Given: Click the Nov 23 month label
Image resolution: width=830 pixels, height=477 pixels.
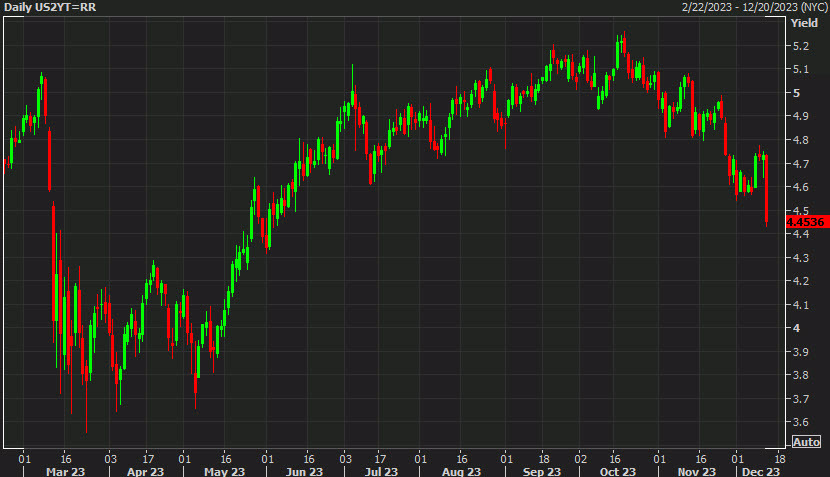Looking at the screenshot, I should point(697,471).
